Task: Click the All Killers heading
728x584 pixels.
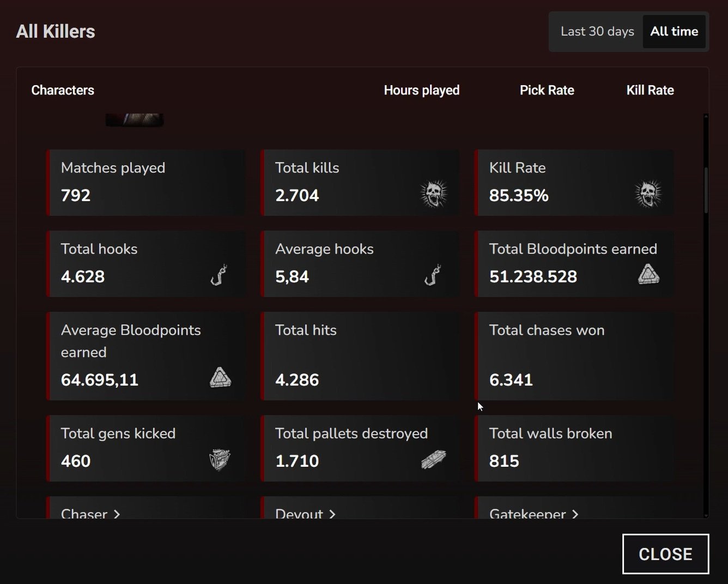Action: pos(56,31)
